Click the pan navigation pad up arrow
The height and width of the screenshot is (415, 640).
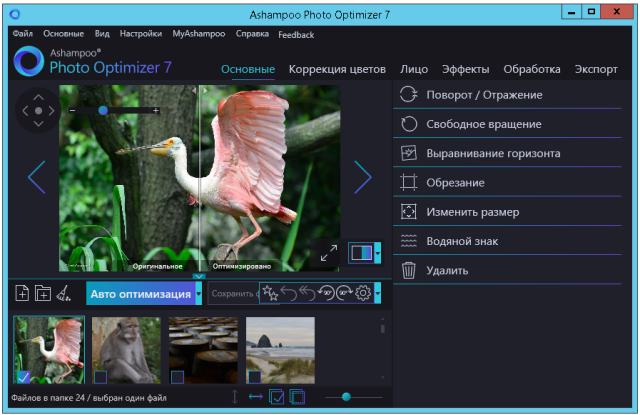[x=38, y=97]
